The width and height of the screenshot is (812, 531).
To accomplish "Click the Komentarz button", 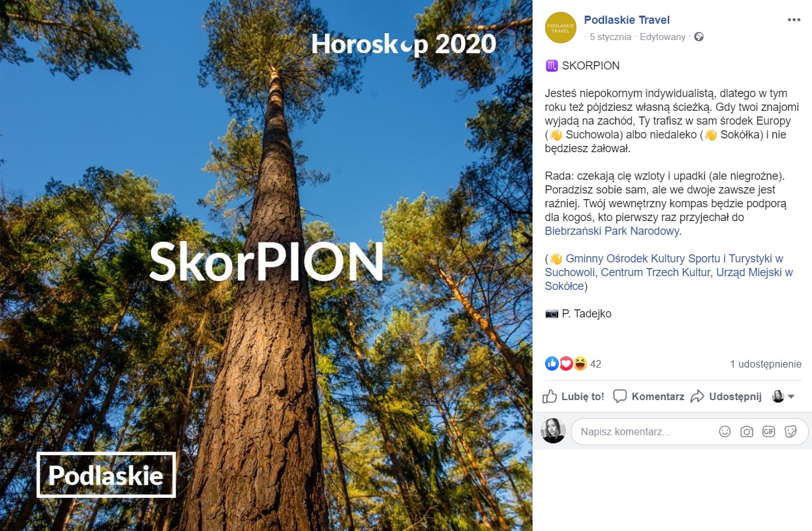I will click(x=648, y=396).
